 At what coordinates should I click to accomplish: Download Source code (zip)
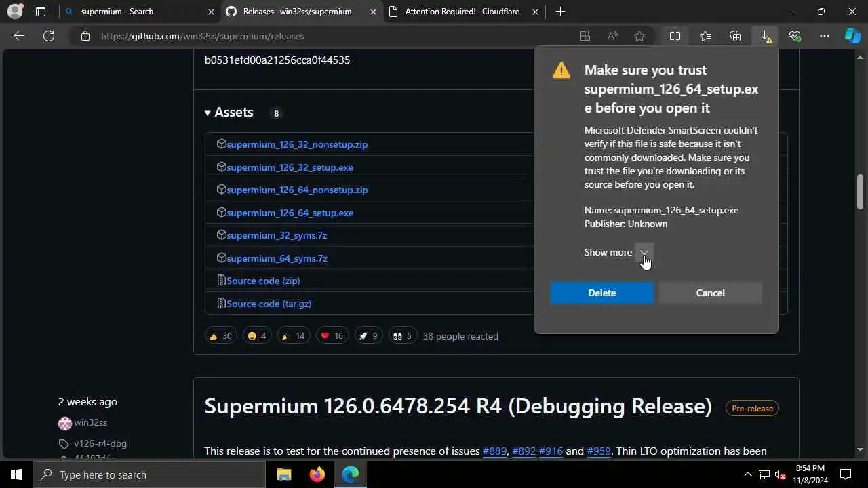(x=263, y=281)
